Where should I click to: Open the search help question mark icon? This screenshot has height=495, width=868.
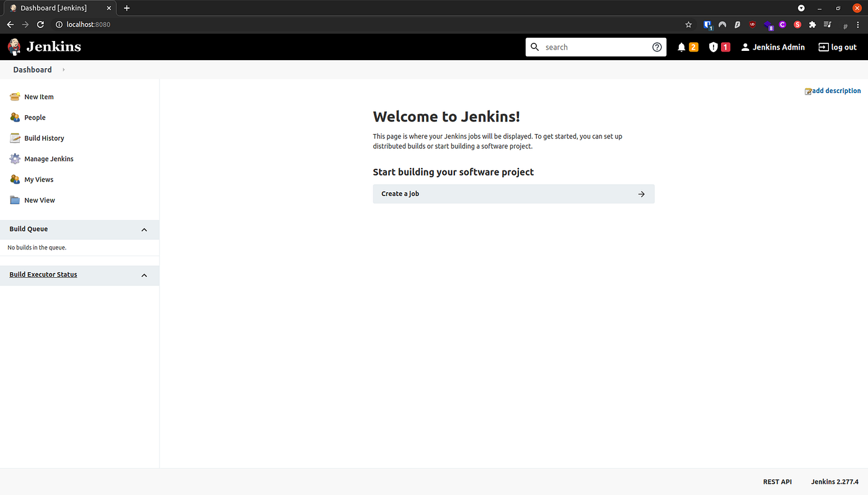tap(657, 47)
